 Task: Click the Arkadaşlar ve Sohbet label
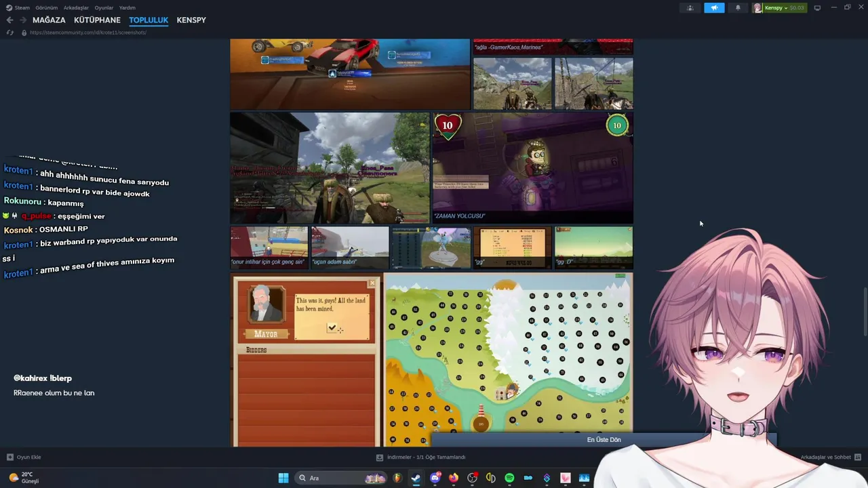825,457
